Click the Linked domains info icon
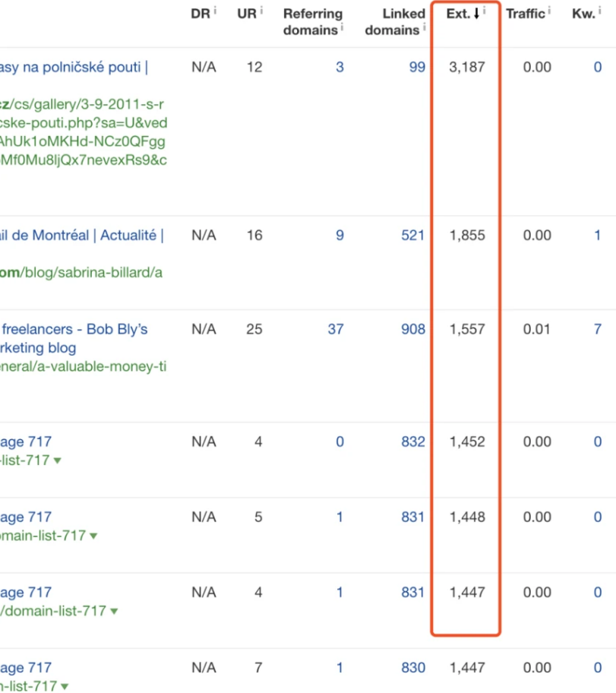 pos(424,27)
